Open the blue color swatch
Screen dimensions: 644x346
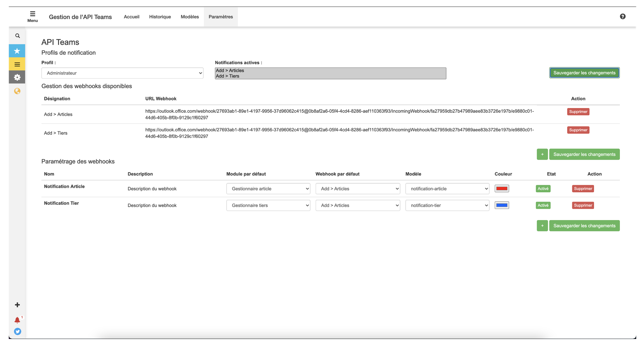pyautogui.click(x=502, y=205)
